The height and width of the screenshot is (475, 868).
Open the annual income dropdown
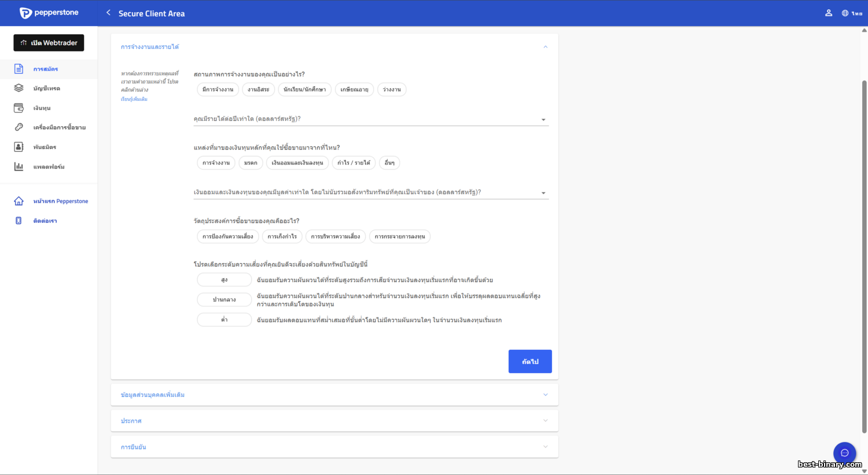pyautogui.click(x=370, y=119)
